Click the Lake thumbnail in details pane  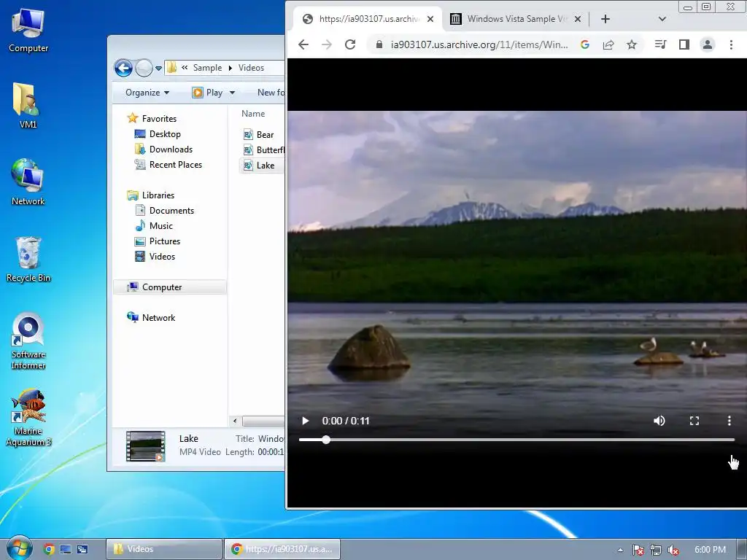click(146, 446)
